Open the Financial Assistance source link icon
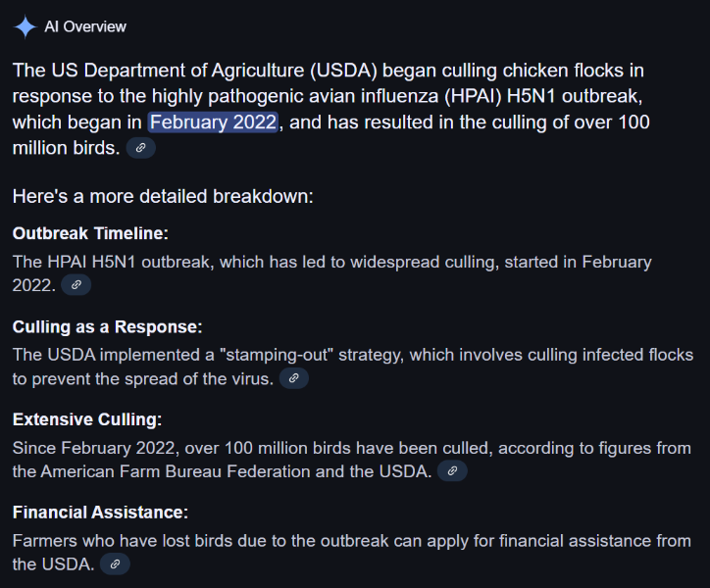The height and width of the screenshot is (588, 710). 115,564
